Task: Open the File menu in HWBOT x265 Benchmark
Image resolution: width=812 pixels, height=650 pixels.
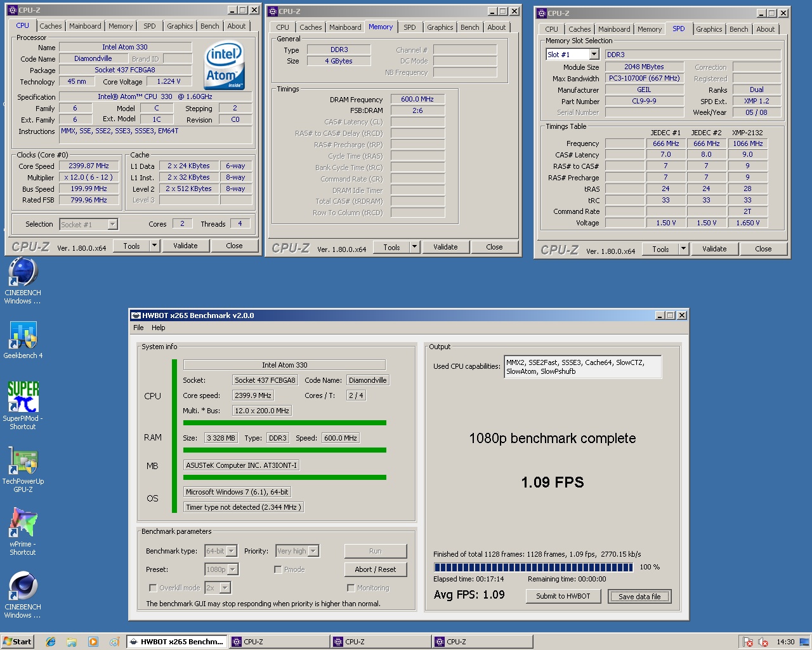Action: 138,328
